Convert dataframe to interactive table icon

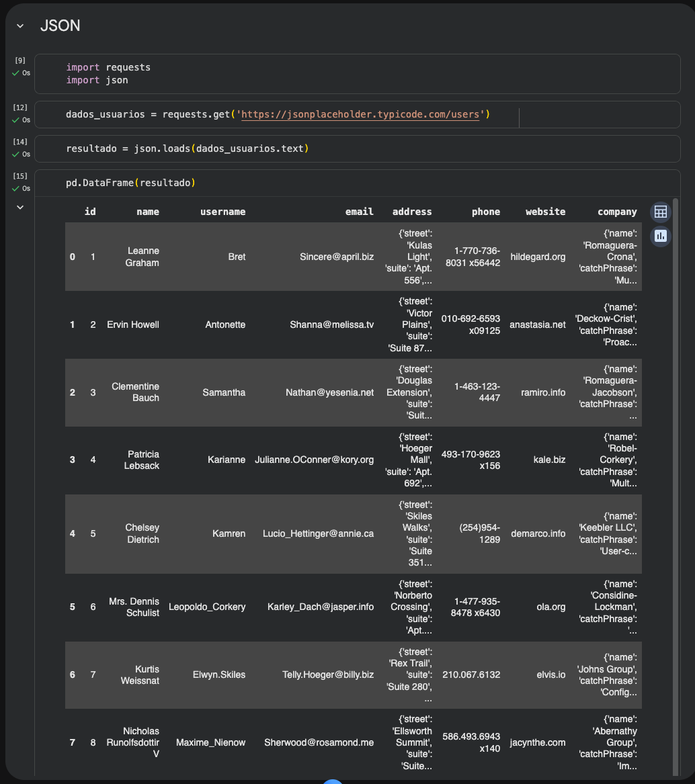tap(661, 212)
